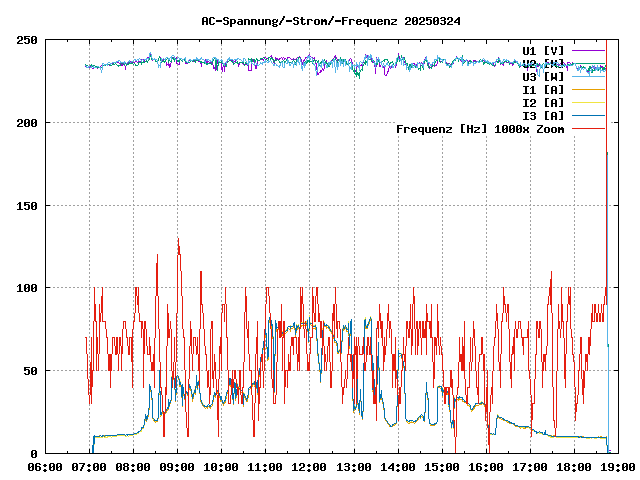This screenshot has height=480, width=640.
Task: Select the 150 value on the vertical axis
Action: [27, 205]
